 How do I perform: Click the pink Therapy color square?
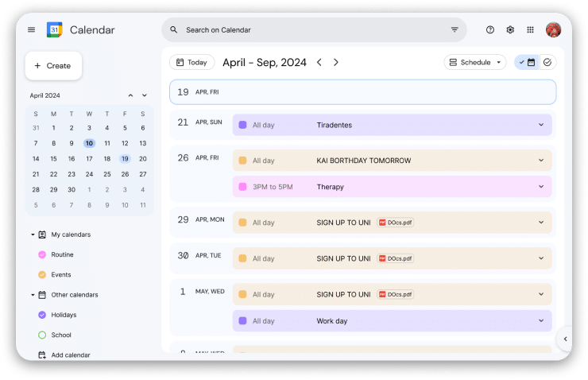pos(242,187)
